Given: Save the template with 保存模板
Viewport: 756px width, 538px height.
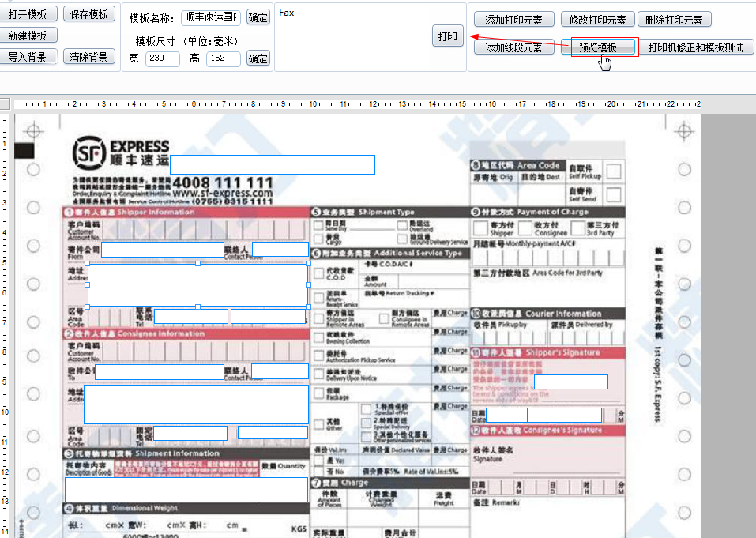Looking at the screenshot, I should pyautogui.click(x=89, y=14).
